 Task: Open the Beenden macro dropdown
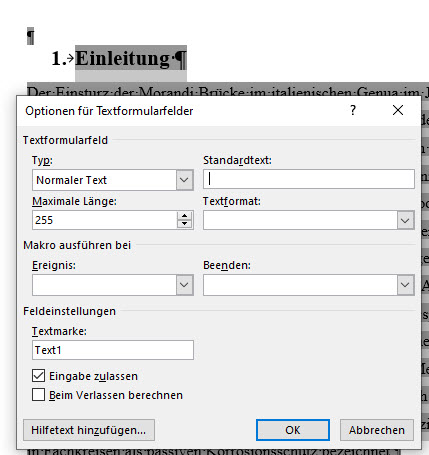tap(405, 285)
